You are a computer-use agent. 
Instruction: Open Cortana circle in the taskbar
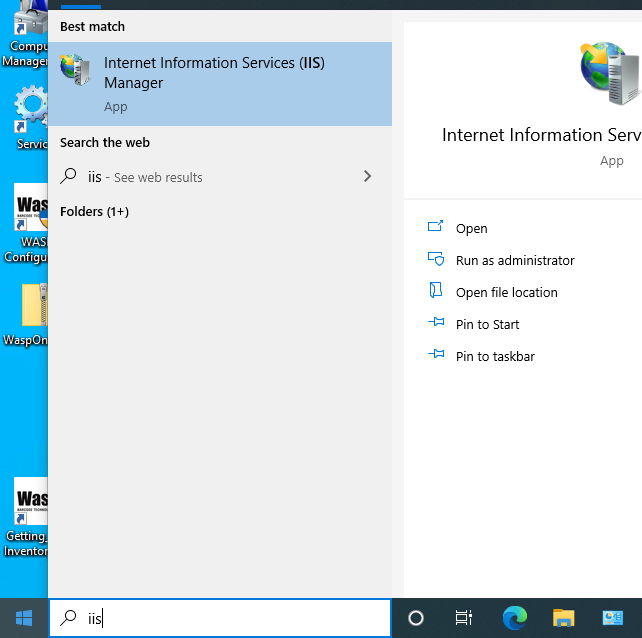click(x=416, y=618)
